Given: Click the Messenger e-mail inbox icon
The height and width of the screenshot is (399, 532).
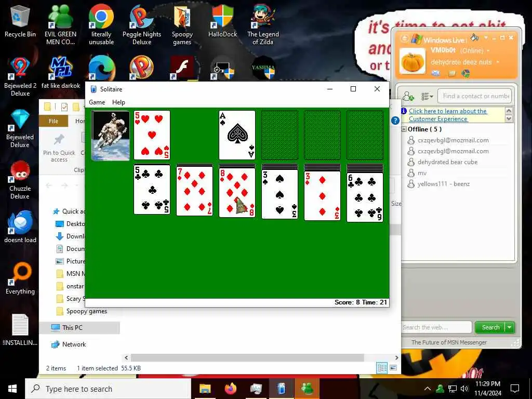Looking at the screenshot, I should 436,73.
